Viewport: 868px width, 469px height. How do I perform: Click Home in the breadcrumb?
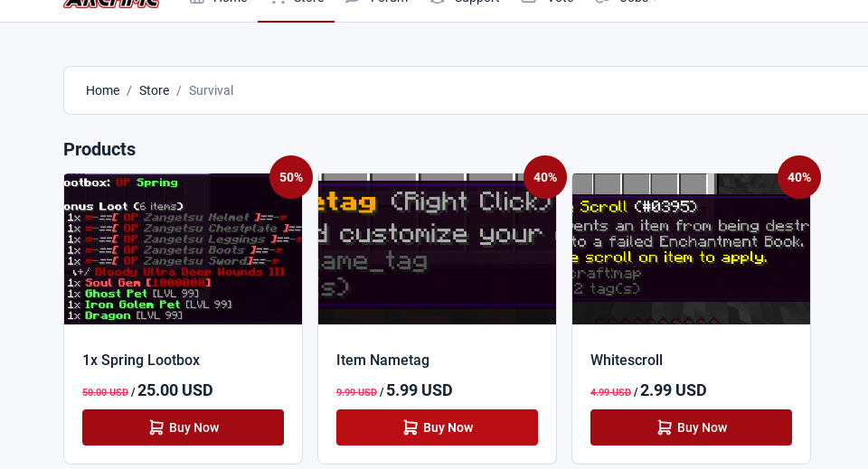(102, 90)
